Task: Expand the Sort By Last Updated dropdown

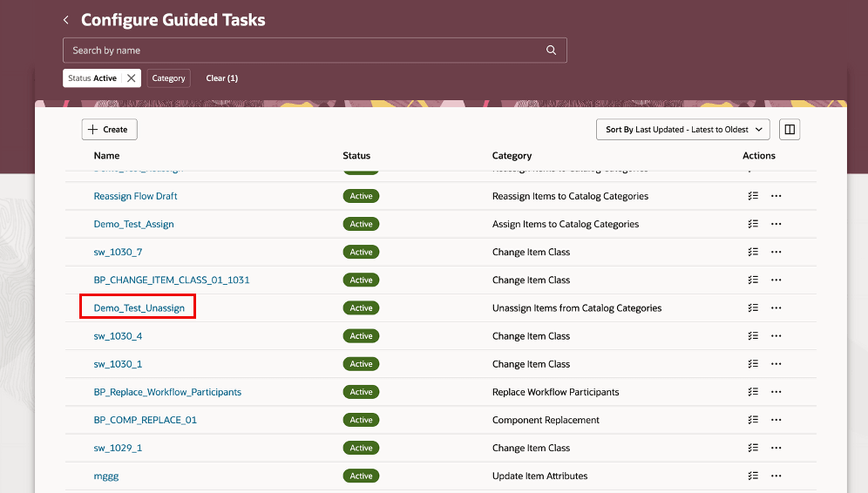Action: tap(682, 130)
